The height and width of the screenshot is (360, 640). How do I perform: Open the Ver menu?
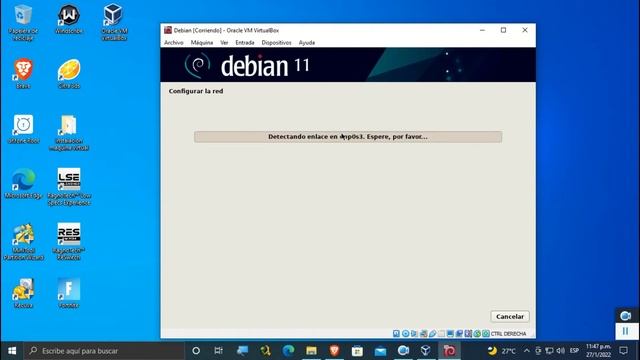[x=224, y=42]
